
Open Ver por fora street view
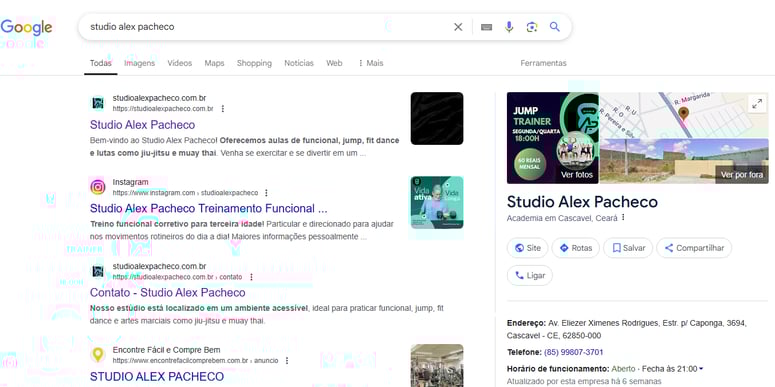[684, 161]
